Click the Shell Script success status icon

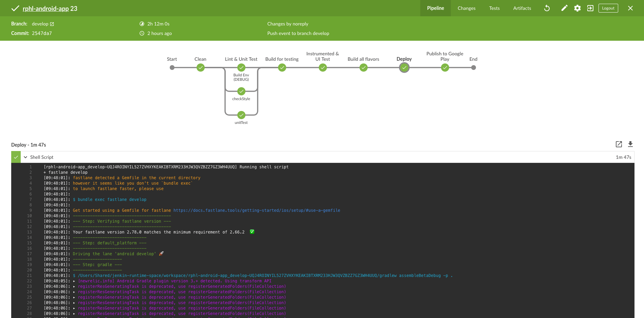(x=16, y=157)
